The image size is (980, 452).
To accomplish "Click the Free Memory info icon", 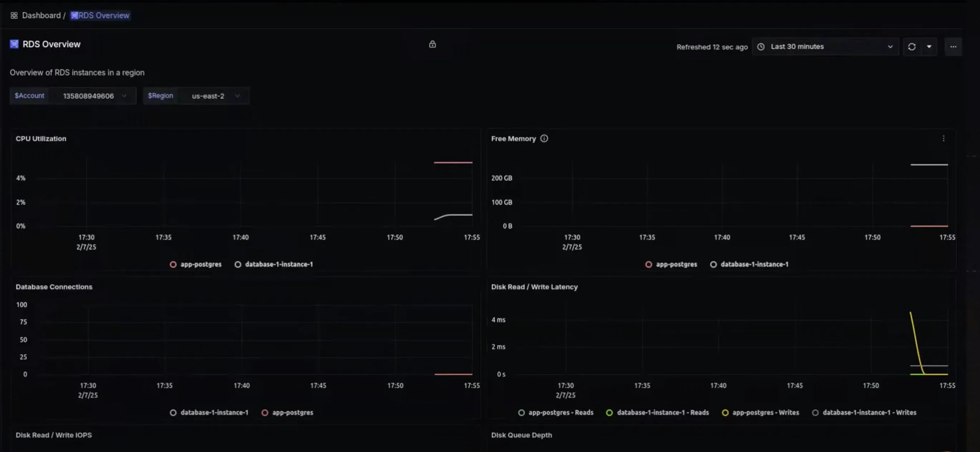I will [x=544, y=139].
